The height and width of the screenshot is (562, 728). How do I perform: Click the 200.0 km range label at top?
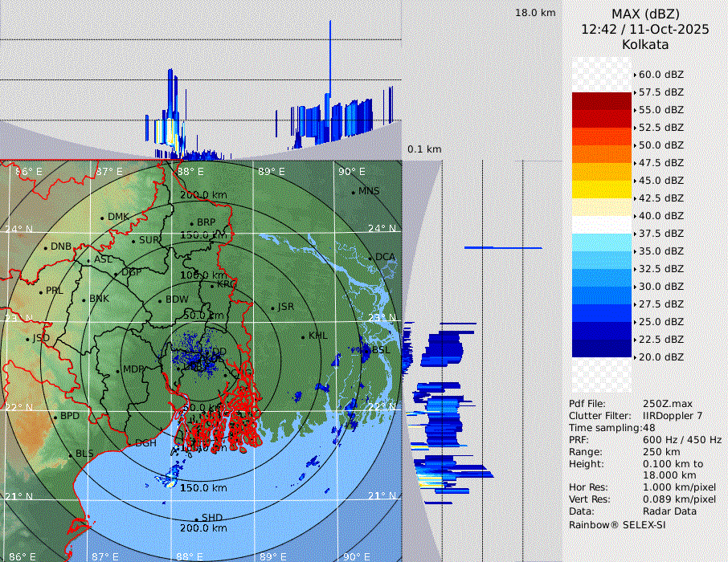pyautogui.click(x=203, y=195)
